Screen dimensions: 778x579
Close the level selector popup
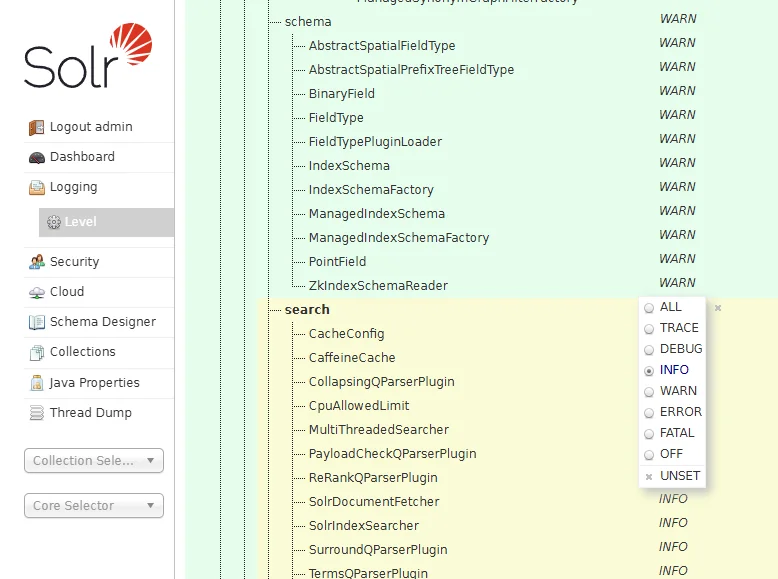coord(717,308)
